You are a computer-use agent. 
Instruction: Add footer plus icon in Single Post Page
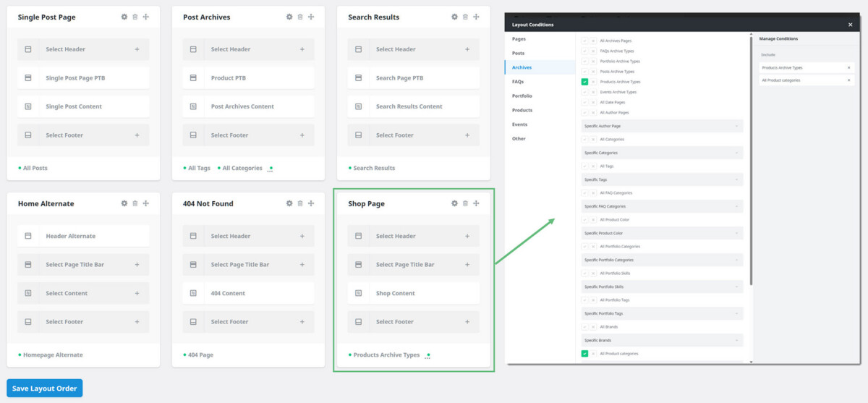tap(137, 135)
